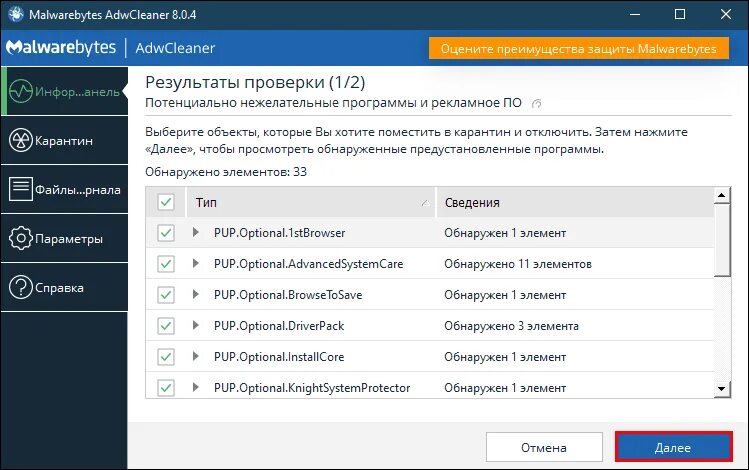Open the Параметры section

pyautogui.click(x=64, y=238)
